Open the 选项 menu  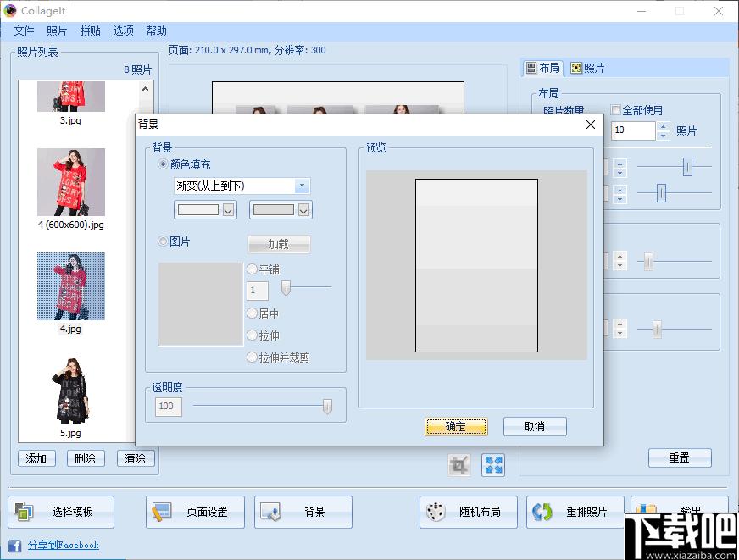click(123, 30)
